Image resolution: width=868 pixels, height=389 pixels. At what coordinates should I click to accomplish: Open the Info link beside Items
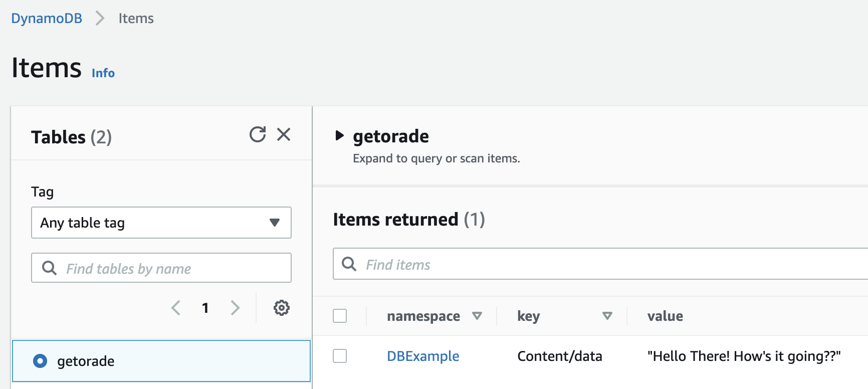[103, 73]
